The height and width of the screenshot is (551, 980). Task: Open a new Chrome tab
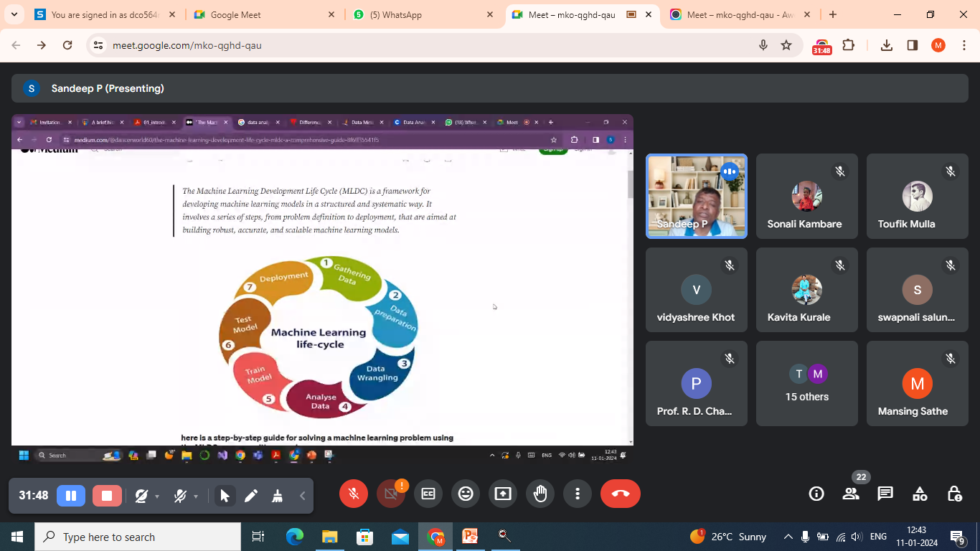[x=833, y=14]
